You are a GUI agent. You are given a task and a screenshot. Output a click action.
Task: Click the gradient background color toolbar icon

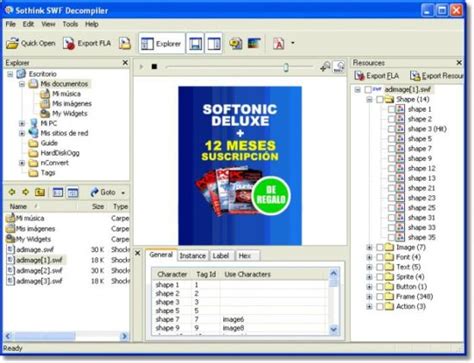point(254,43)
